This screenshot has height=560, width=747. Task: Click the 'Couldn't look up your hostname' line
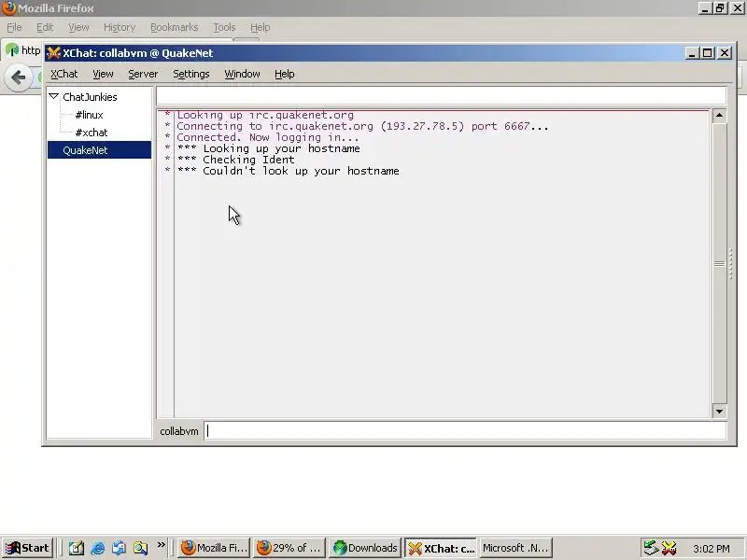(289, 171)
